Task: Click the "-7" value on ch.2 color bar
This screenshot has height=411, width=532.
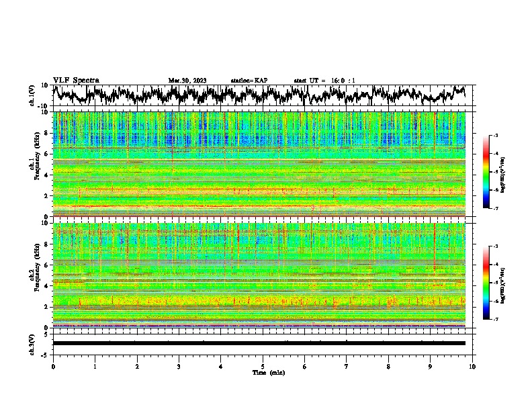Action: coord(496,319)
